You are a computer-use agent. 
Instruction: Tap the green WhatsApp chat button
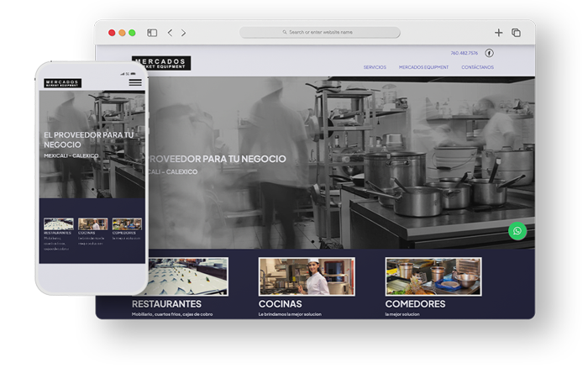click(517, 231)
